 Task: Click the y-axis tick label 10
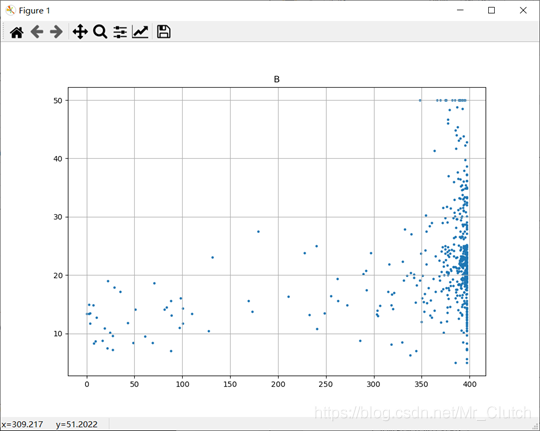click(58, 333)
